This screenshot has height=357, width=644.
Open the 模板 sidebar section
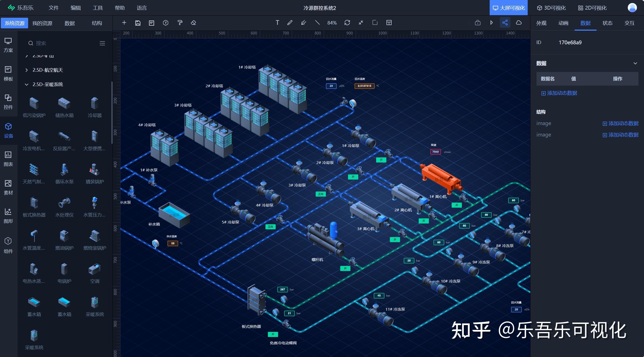click(x=8, y=74)
